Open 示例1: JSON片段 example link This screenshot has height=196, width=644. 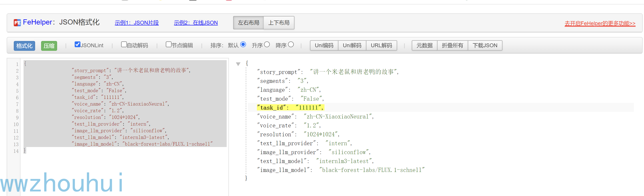tap(136, 23)
